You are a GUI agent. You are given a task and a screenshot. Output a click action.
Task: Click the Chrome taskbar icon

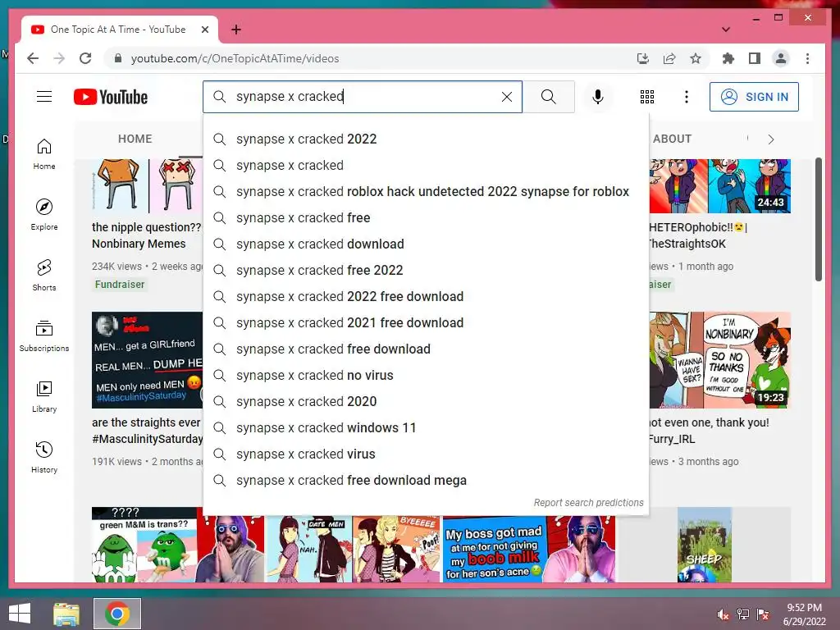pyautogui.click(x=116, y=614)
